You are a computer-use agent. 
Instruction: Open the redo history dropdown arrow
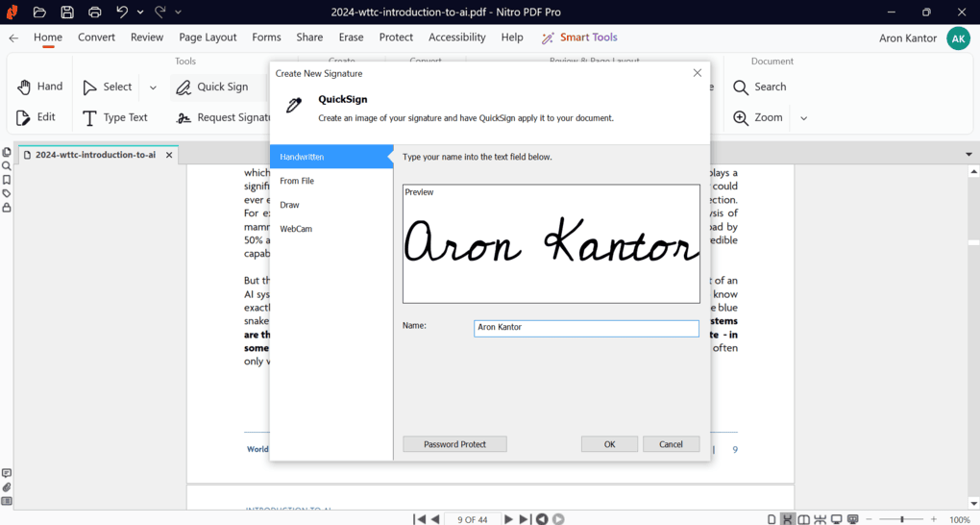(x=178, y=12)
